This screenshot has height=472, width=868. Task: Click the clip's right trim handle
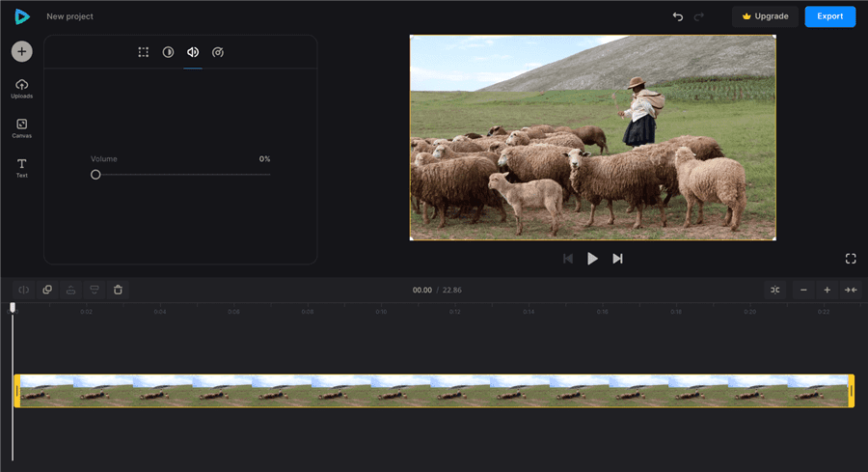point(852,391)
